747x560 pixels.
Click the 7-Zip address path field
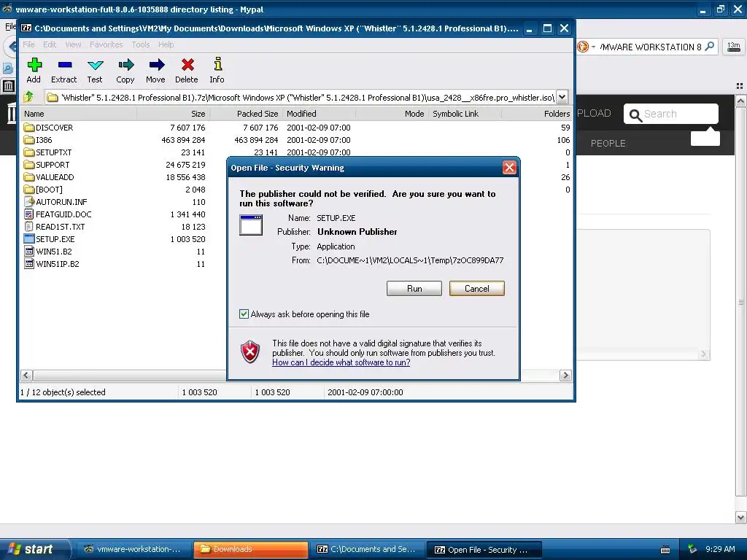(301, 97)
